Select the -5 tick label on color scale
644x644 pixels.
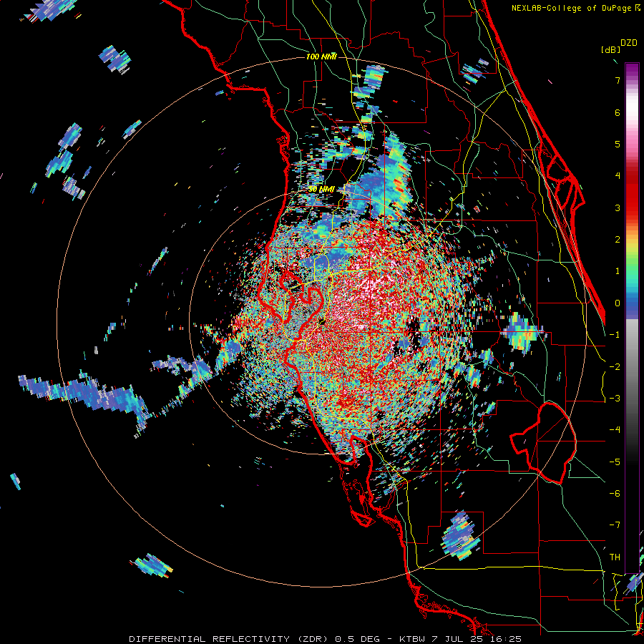615,462
